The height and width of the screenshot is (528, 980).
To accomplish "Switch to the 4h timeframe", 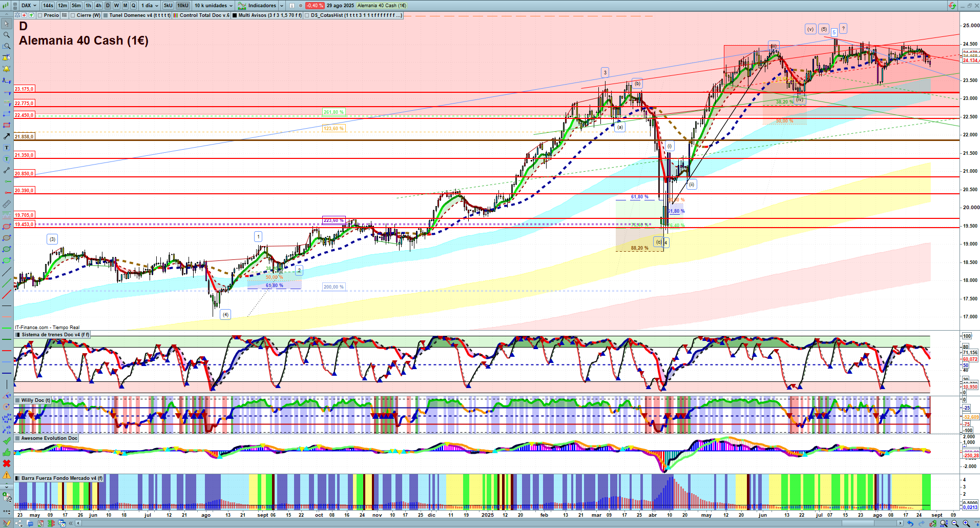I will pos(98,6).
